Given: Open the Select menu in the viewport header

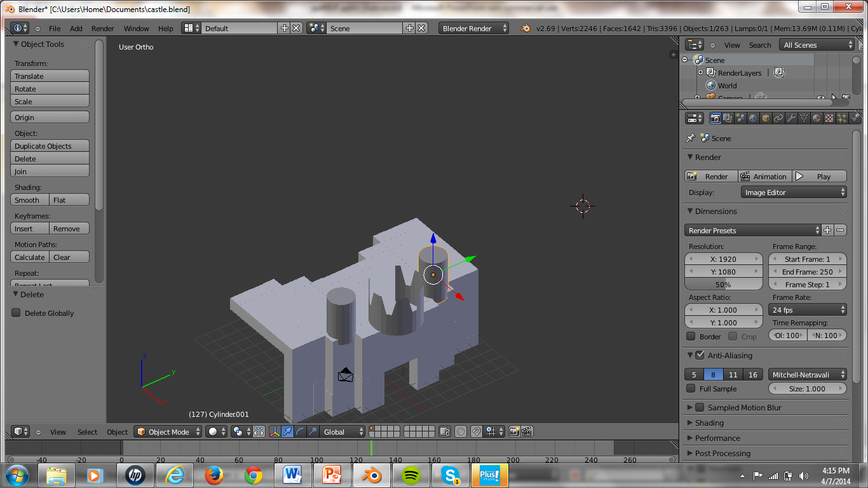Looking at the screenshot, I should click(87, 431).
